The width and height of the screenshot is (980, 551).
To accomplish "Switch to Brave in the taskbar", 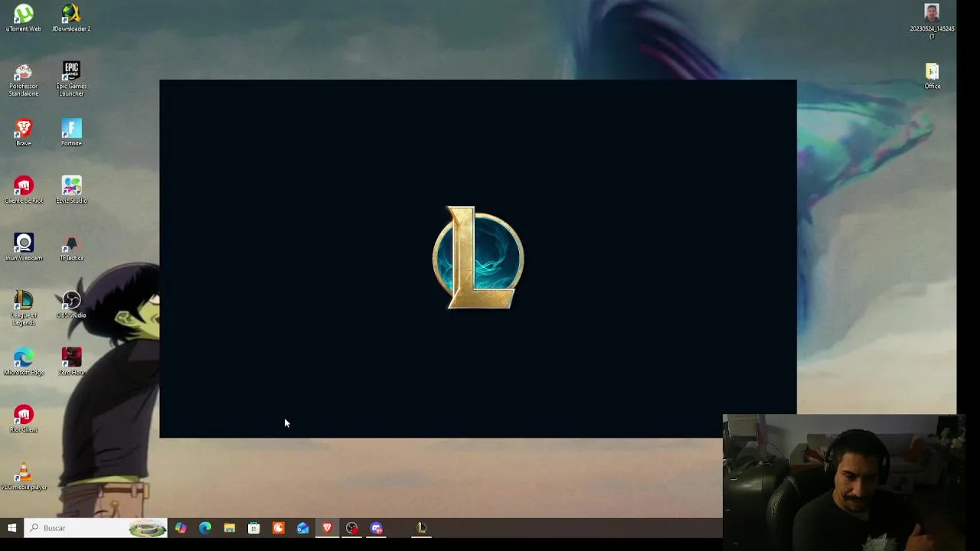I will [x=328, y=528].
